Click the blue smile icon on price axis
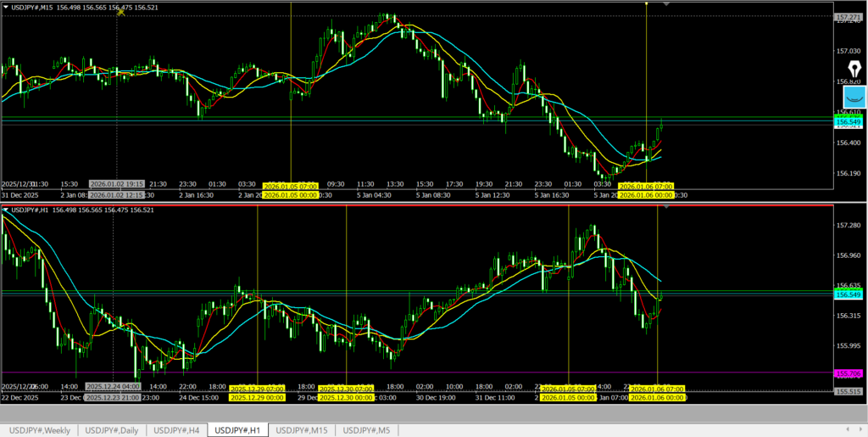868x437 pixels. (850, 96)
